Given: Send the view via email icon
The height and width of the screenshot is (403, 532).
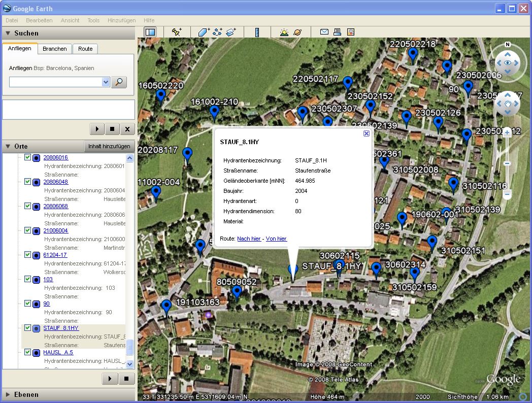Looking at the screenshot, I should [x=324, y=32].
